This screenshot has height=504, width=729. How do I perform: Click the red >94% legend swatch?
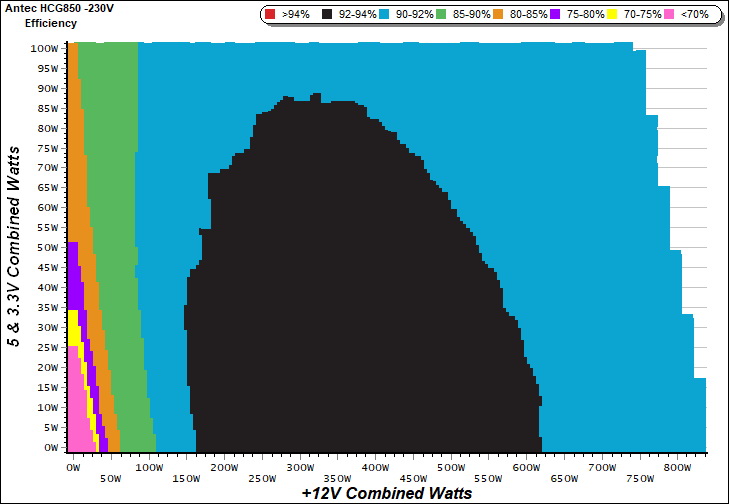[270, 15]
